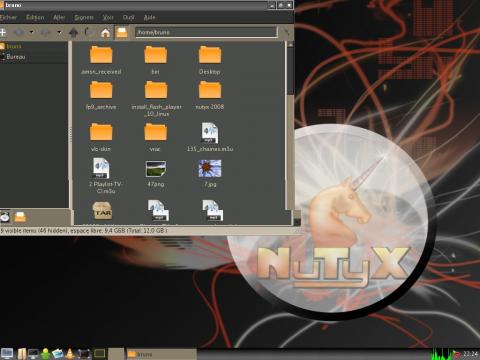Image resolution: width=480 pixels, height=360 pixels.
Task: Switch side pane to directory tree view
Action: pos(20,217)
